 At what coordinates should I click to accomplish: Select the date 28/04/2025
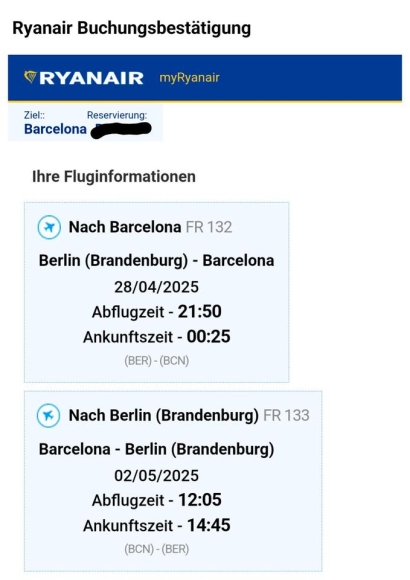(157, 287)
